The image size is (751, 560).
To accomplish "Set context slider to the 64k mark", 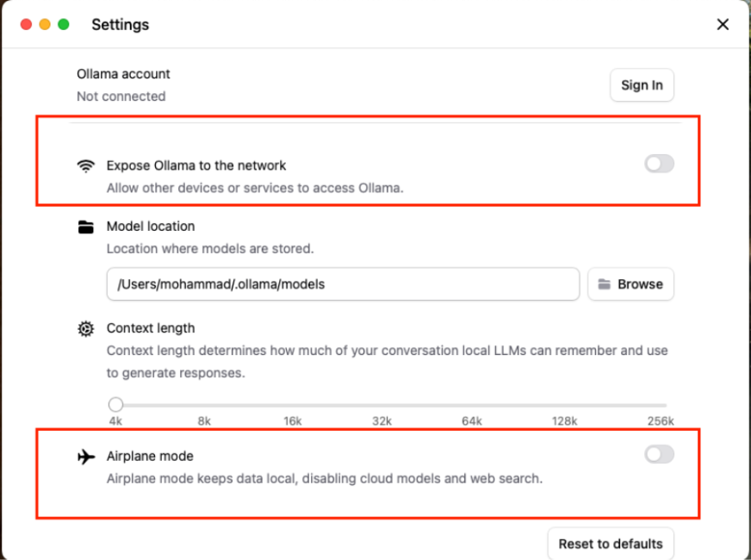I will click(x=471, y=404).
